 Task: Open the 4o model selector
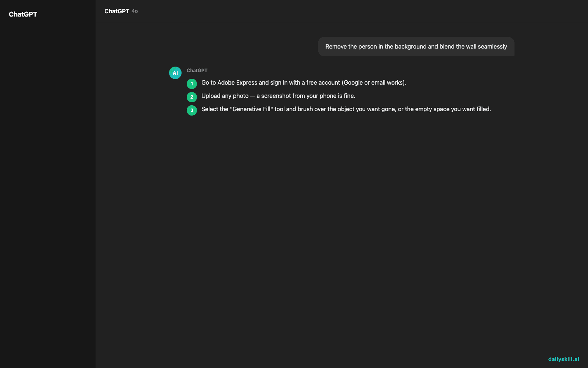click(x=135, y=11)
